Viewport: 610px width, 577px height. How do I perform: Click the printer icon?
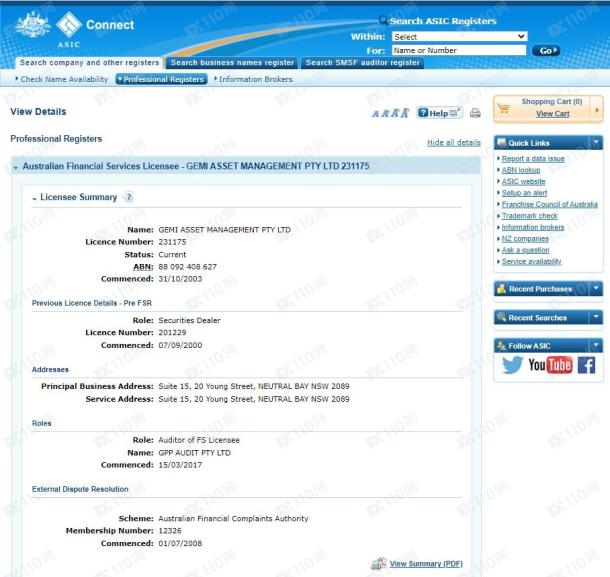475,113
